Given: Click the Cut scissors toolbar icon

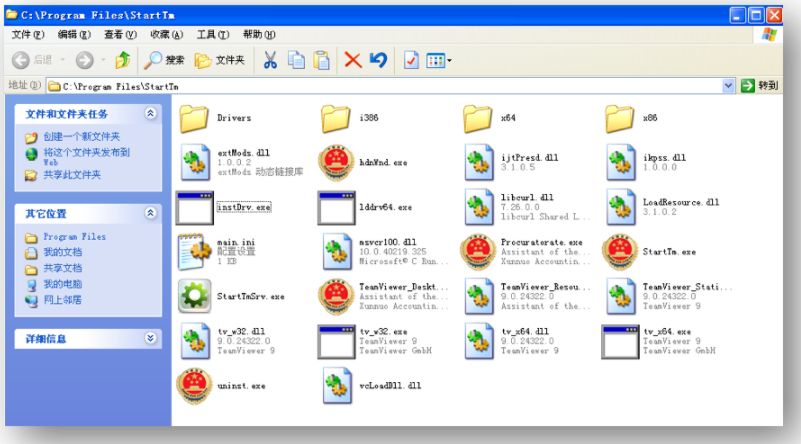Looking at the screenshot, I should pyautogui.click(x=270, y=60).
